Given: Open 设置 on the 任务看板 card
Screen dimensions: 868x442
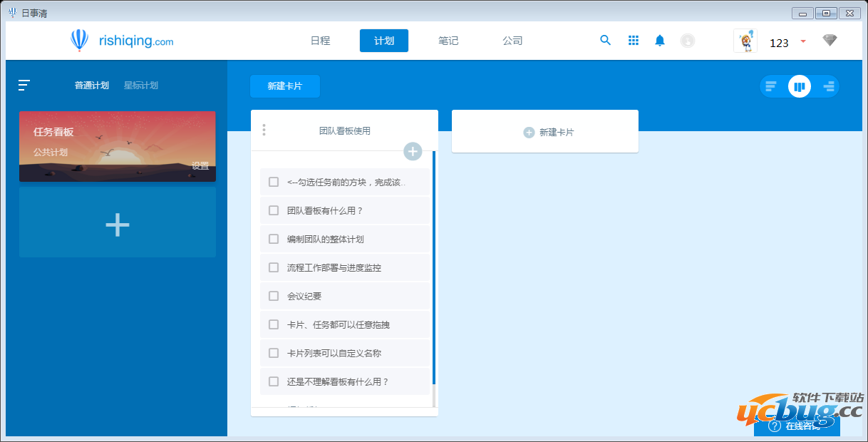Looking at the screenshot, I should tap(200, 166).
